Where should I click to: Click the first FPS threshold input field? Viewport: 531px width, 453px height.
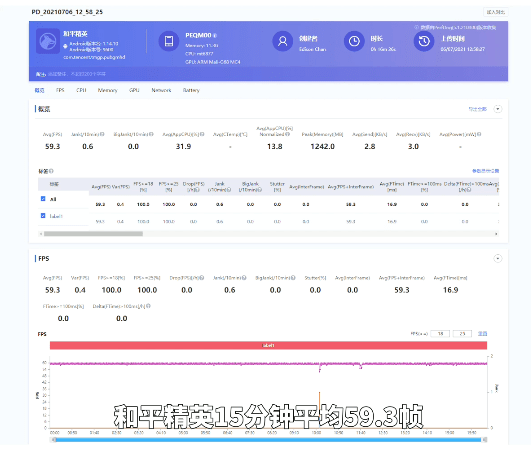tap(440, 334)
